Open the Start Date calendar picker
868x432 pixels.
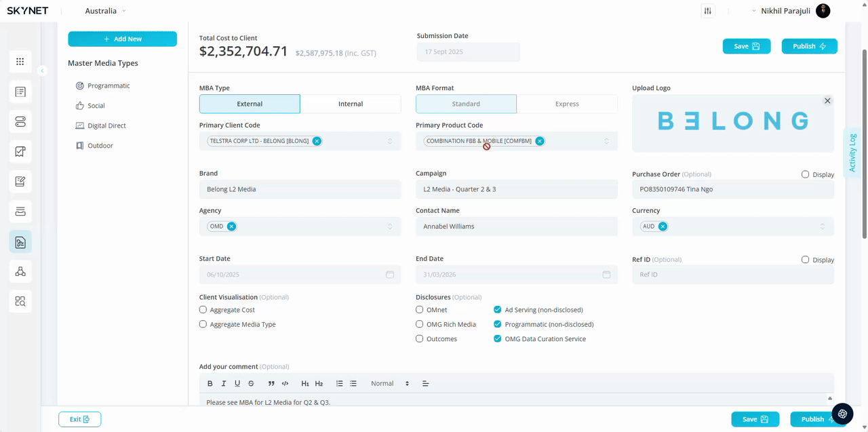tap(390, 275)
